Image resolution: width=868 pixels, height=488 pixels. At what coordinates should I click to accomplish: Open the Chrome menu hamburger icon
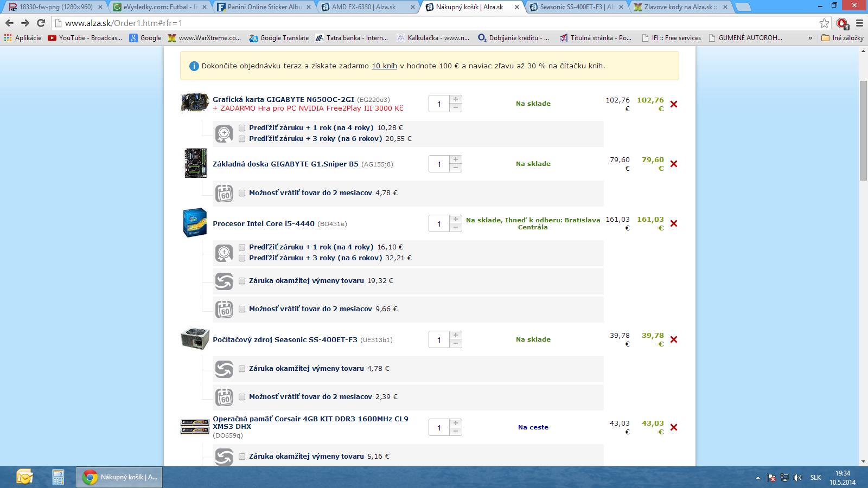coord(859,23)
